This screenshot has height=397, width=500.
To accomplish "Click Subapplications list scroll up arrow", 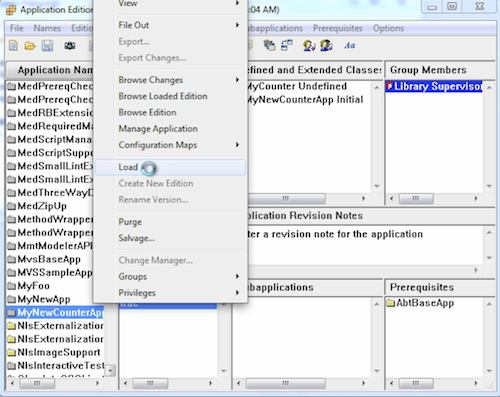I will [377, 304].
